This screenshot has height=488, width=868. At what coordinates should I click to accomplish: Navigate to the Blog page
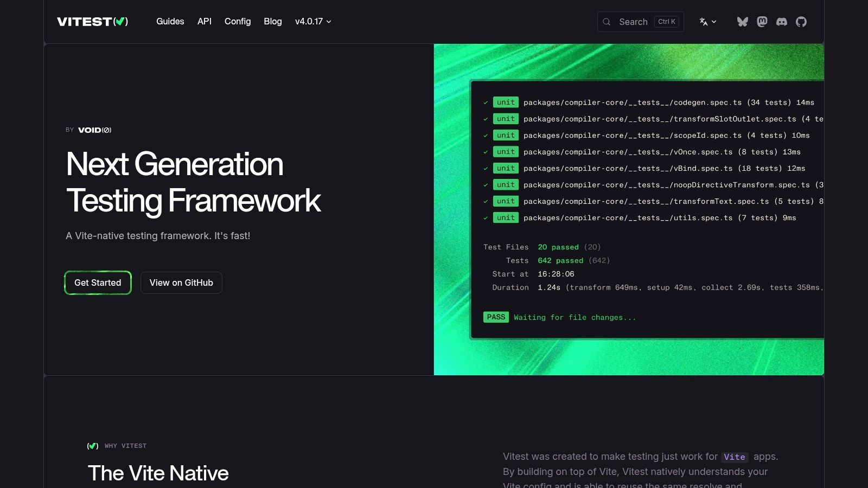pyautogui.click(x=272, y=22)
